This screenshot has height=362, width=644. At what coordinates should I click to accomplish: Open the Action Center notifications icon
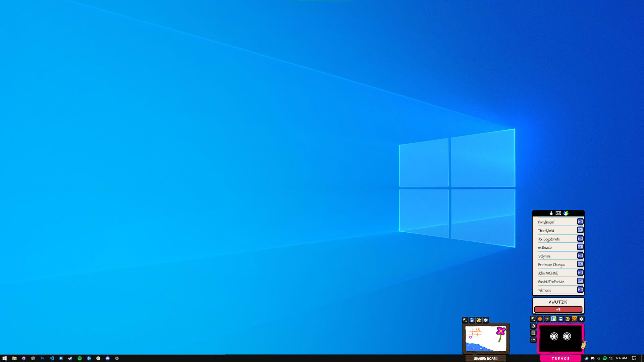tap(634, 358)
